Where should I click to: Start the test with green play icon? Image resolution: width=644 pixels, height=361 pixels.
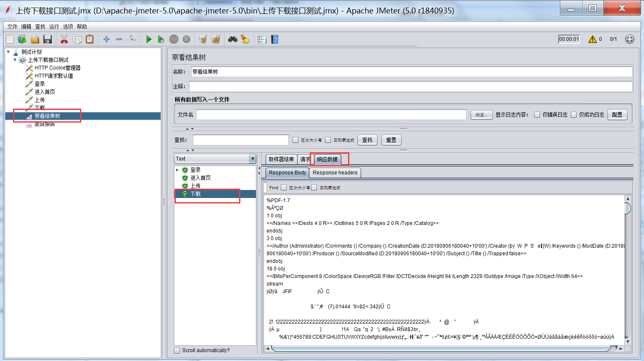tap(149, 39)
